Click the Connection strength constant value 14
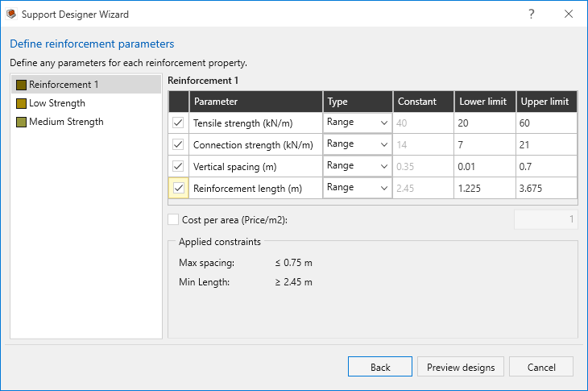This screenshot has width=588, height=391. coord(424,145)
